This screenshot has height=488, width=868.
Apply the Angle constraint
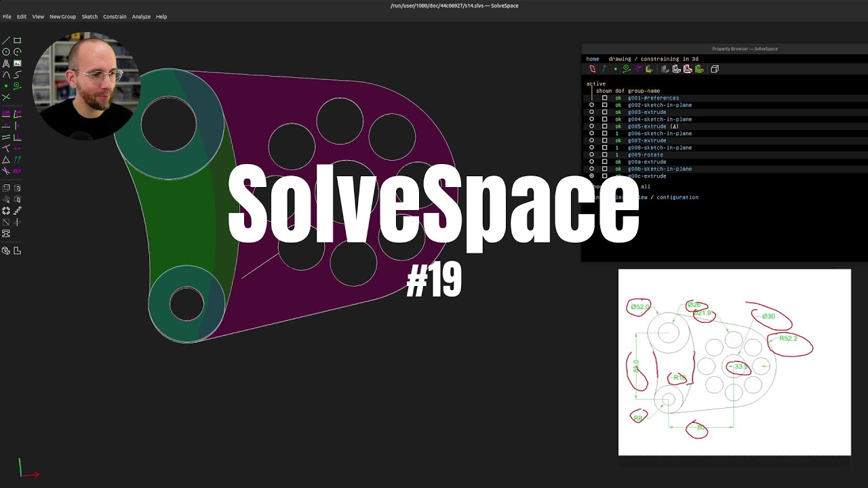click(18, 113)
